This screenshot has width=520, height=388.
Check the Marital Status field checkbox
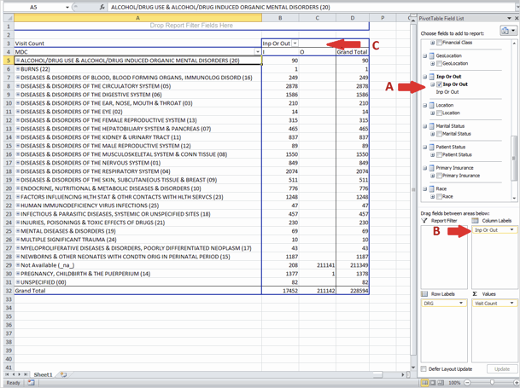[x=439, y=134]
